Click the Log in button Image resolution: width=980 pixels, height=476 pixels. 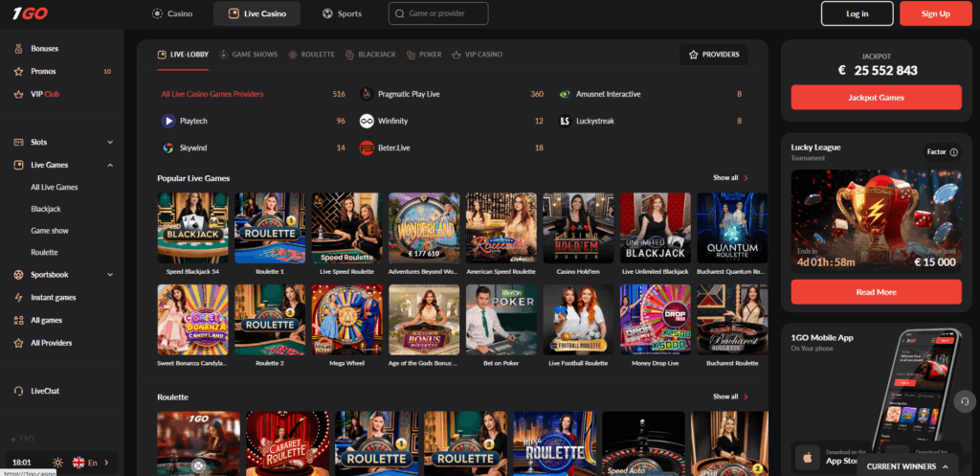pos(857,13)
